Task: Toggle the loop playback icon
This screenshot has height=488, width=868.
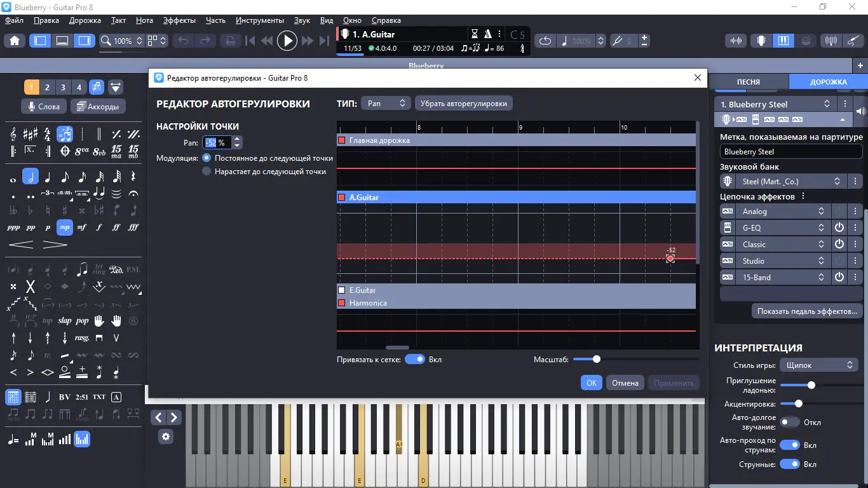Action: 545,41
